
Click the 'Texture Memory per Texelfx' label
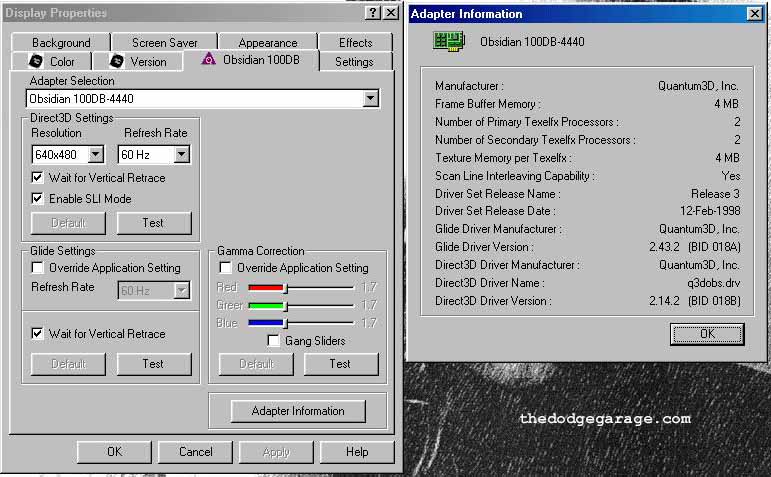[503, 158]
